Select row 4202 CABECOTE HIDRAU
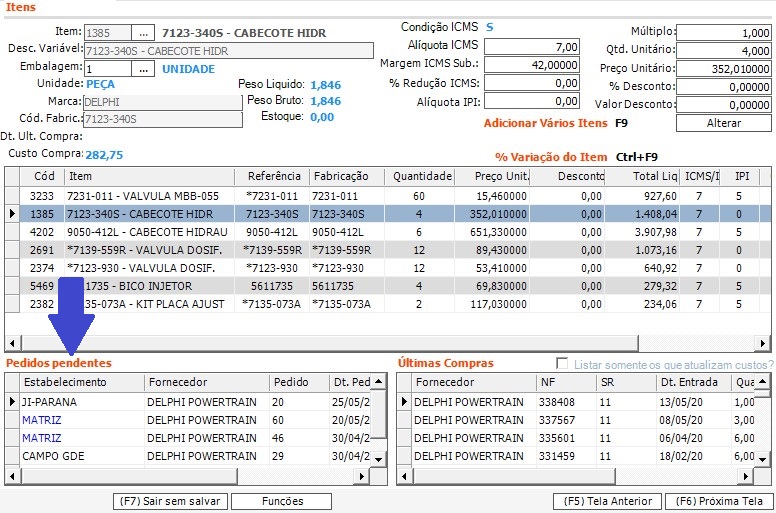The image size is (776, 513). point(388,232)
